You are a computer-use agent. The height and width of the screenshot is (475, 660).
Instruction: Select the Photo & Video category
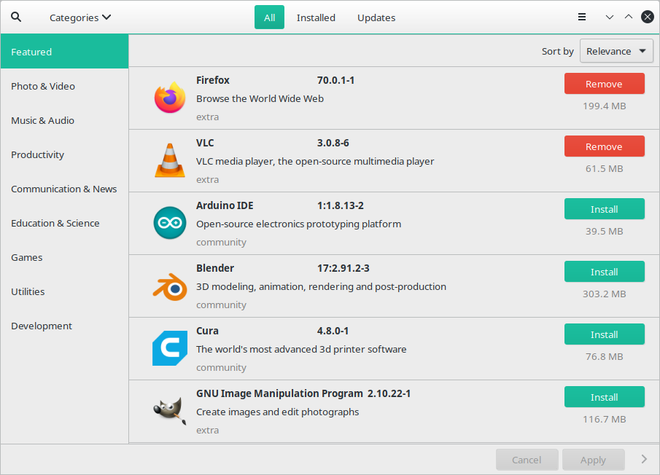64,86
